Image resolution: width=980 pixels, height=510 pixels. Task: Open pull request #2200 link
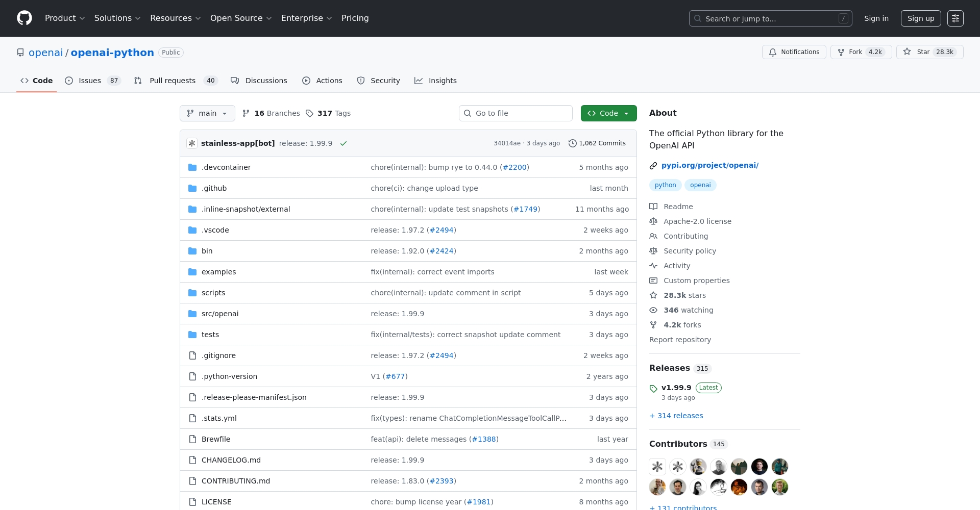click(x=514, y=167)
